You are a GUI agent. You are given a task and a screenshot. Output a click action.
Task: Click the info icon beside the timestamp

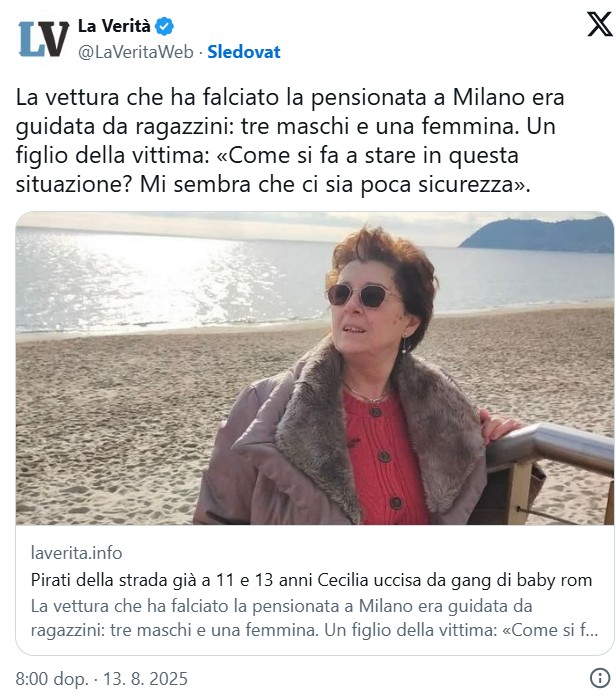(x=600, y=678)
